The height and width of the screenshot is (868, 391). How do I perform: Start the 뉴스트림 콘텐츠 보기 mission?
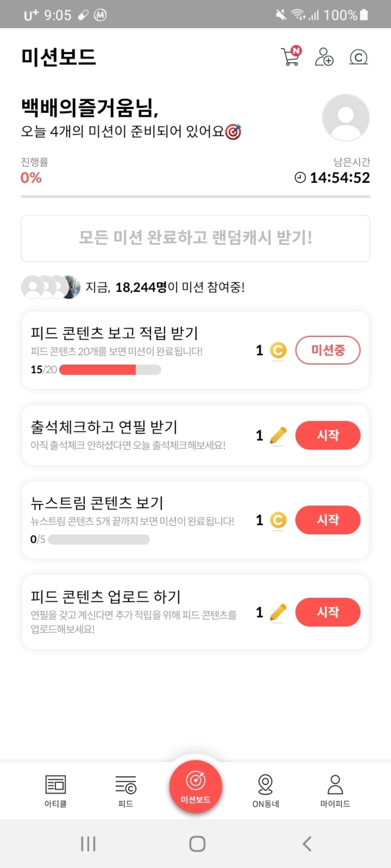coord(328,520)
